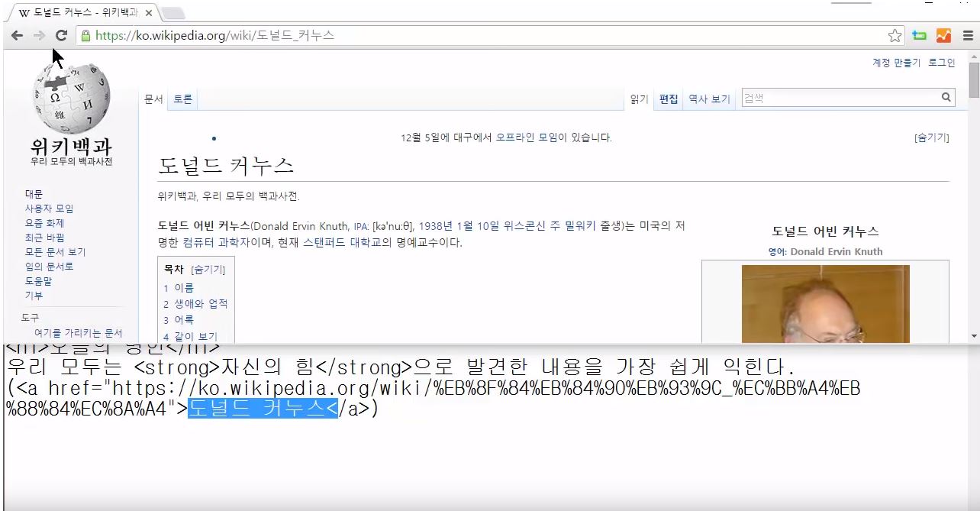Hide the site notice with 숨기기
The height and width of the screenshot is (511, 980).
(x=932, y=137)
